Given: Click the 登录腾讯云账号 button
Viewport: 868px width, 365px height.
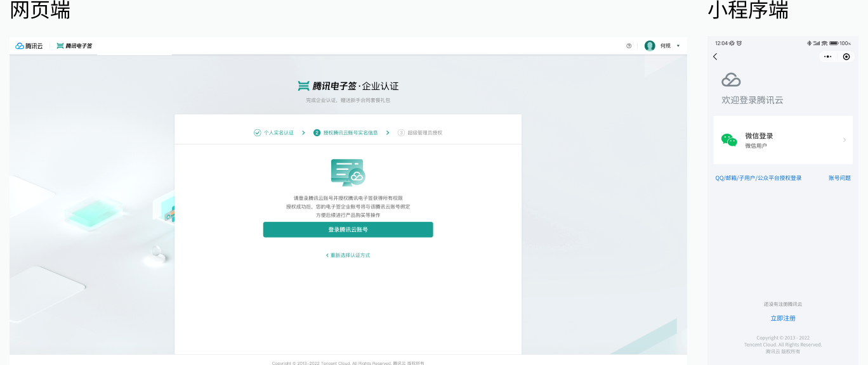Looking at the screenshot, I should [x=348, y=229].
